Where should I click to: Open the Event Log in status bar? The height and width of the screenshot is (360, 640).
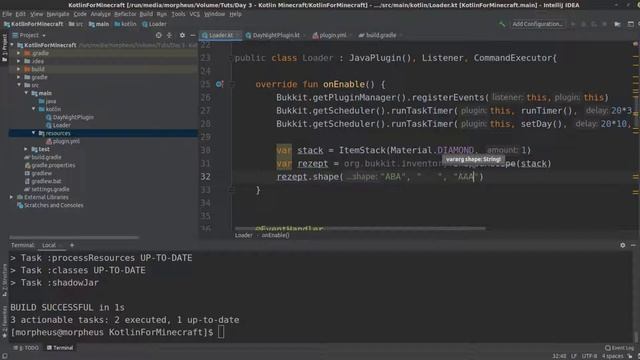coord(620,348)
